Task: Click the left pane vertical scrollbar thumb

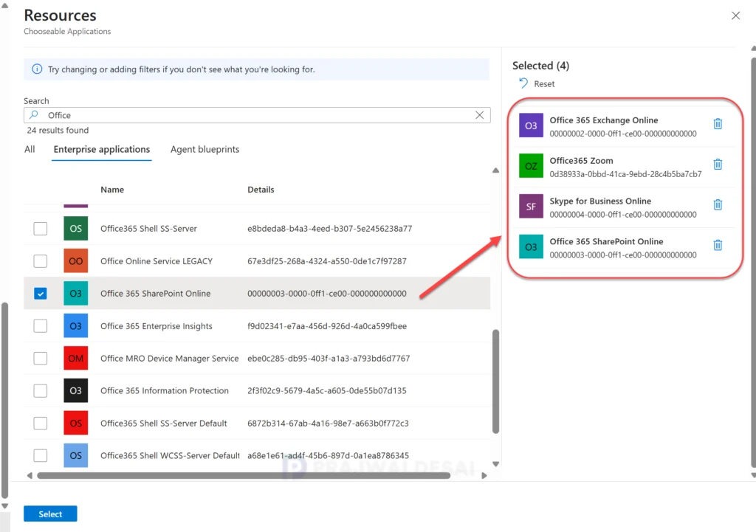Action: [x=5, y=400]
